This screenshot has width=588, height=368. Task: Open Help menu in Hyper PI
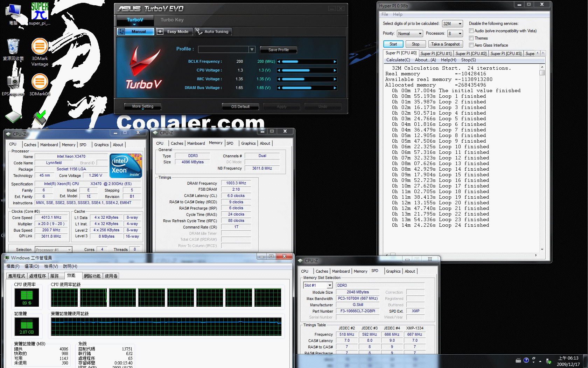398,14
